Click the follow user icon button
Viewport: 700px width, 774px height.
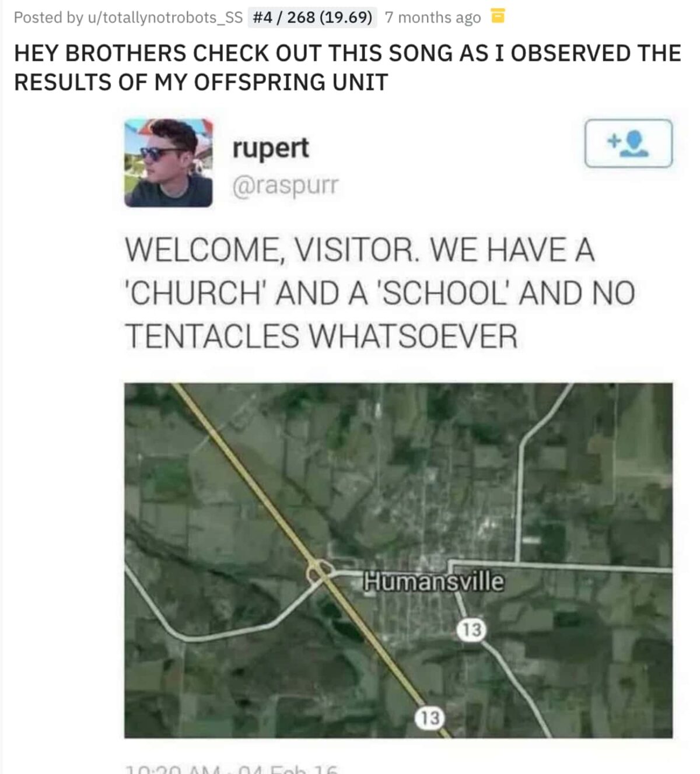point(628,143)
